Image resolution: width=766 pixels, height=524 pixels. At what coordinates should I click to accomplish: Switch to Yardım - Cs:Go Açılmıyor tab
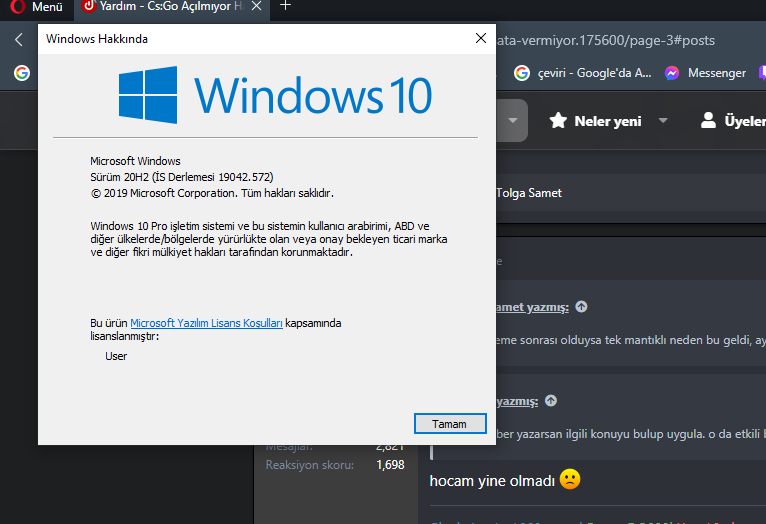(164, 6)
